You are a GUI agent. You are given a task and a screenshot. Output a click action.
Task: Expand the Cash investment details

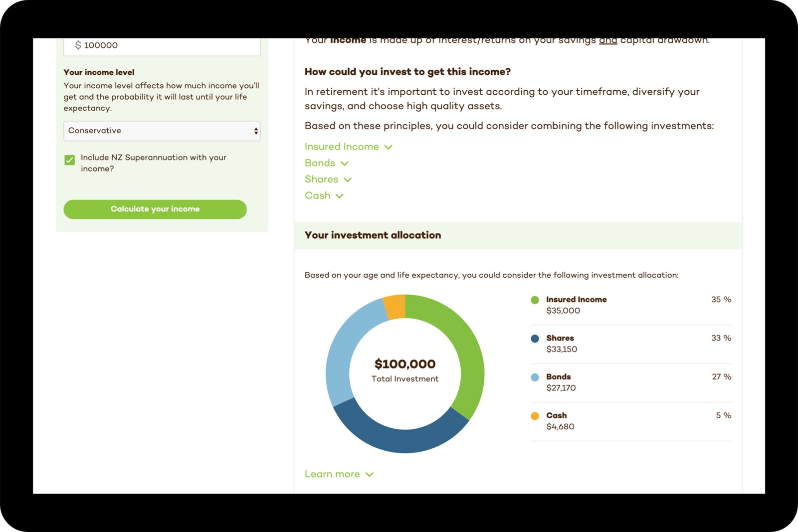[x=324, y=195]
